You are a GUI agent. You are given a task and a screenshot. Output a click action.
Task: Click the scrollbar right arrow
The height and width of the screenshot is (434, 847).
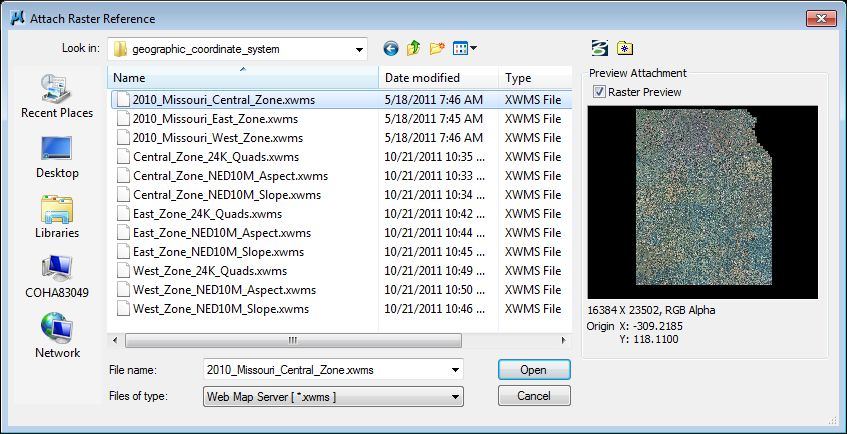coord(563,340)
